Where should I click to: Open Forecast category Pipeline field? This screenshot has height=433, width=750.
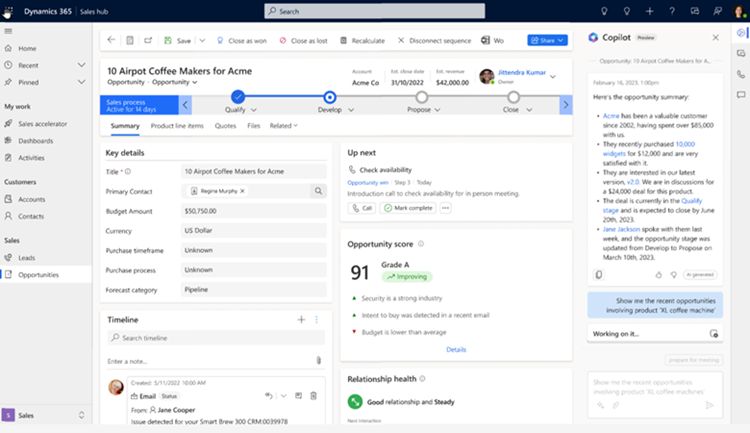pyautogui.click(x=254, y=289)
